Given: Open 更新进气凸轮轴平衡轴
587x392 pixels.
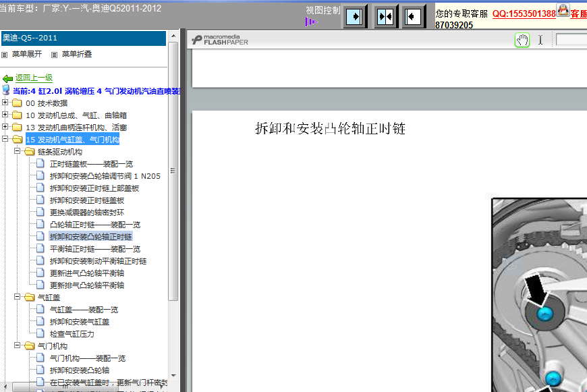Looking at the screenshot, I should coord(87,273).
